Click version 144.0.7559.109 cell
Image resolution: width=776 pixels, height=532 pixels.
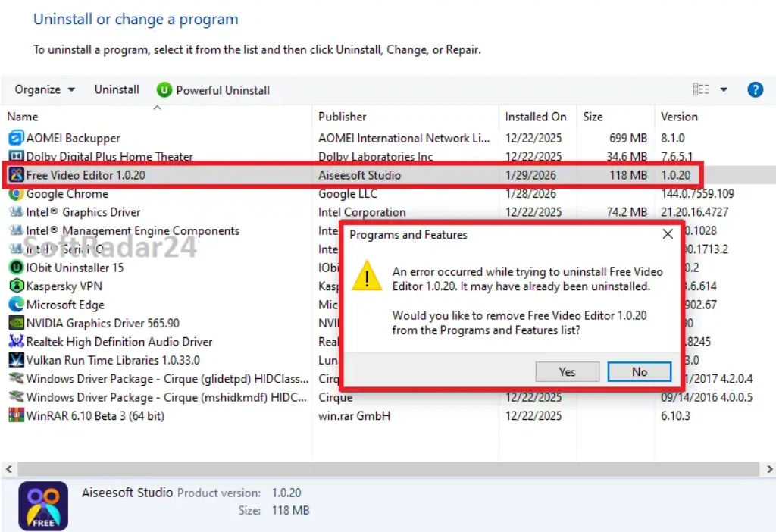(x=697, y=193)
